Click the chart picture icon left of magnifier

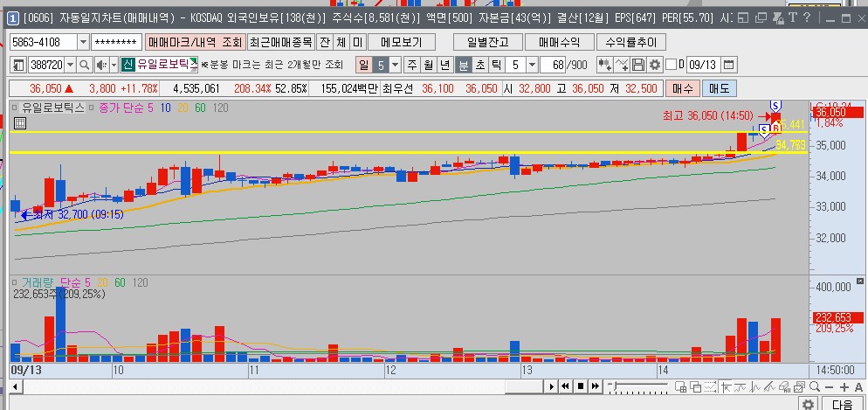(799, 386)
